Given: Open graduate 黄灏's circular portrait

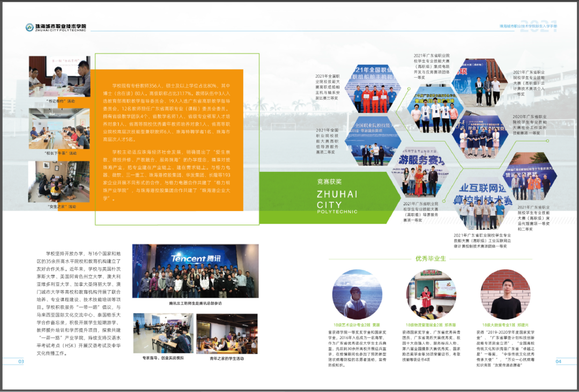Looking at the screenshot, I should (x=357, y=295).
